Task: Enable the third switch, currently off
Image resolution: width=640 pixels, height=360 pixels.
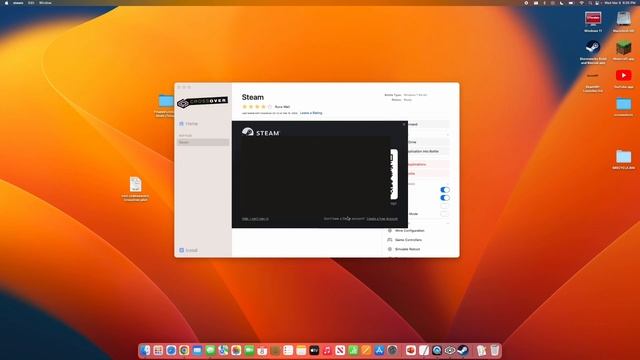Action: pos(444,206)
